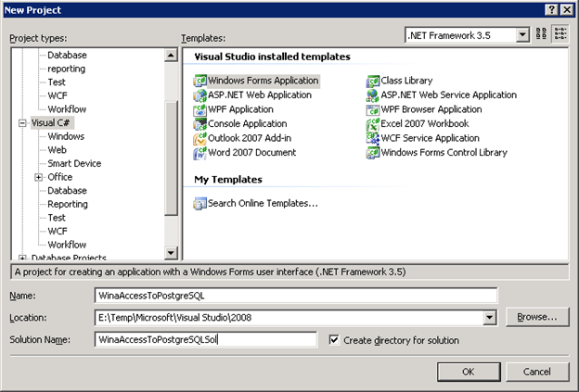Switch templates to large icons view
The height and width of the screenshot is (392, 579).
(x=541, y=34)
